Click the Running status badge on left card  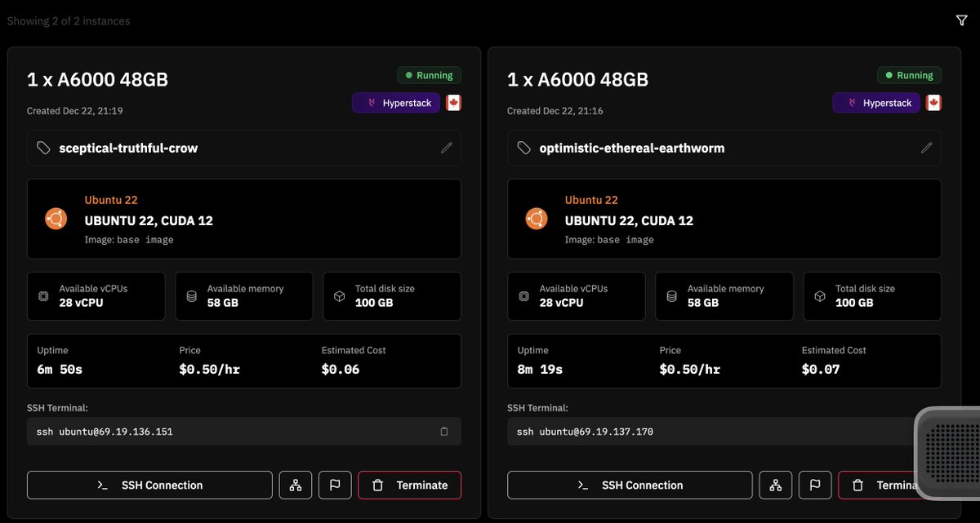pyautogui.click(x=429, y=75)
